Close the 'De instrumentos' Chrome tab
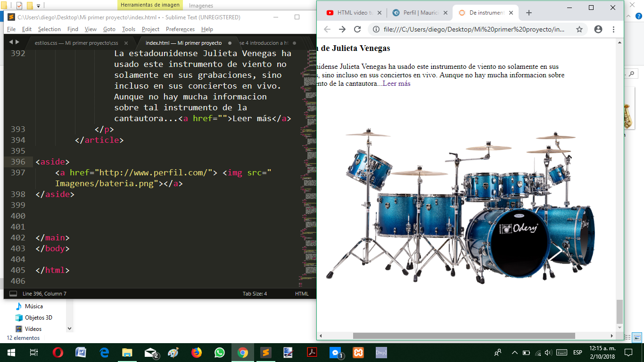The height and width of the screenshot is (362, 644). [511, 13]
